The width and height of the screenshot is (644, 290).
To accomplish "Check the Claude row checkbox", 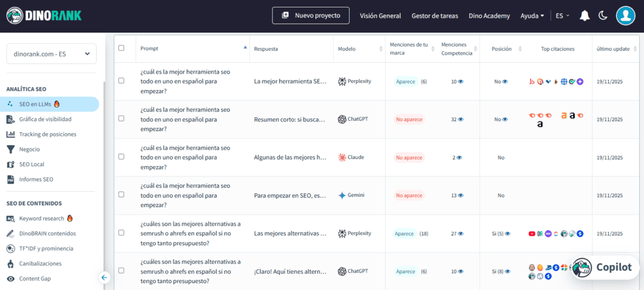I will (121, 157).
